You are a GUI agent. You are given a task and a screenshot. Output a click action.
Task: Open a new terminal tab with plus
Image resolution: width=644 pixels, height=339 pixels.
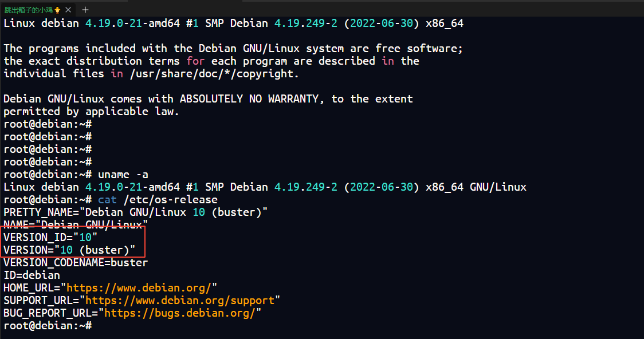(86, 9)
